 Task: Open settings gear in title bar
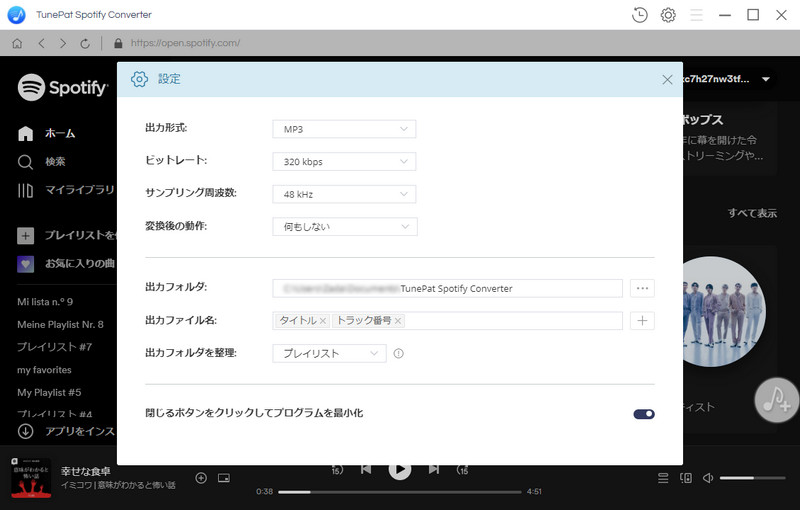(x=668, y=15)
